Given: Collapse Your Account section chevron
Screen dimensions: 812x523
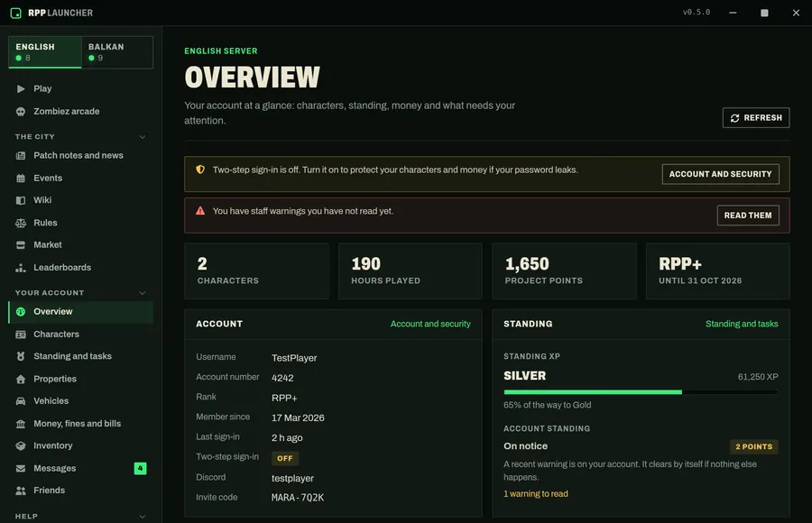Looking at the screenshot, I should [x=143, y=292].
